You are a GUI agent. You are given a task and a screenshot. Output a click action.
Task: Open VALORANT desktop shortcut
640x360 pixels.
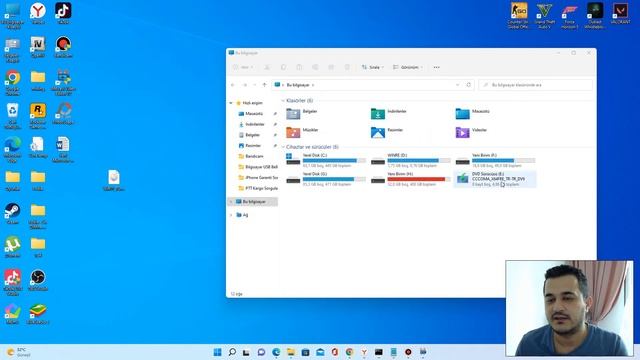(620, 13)
